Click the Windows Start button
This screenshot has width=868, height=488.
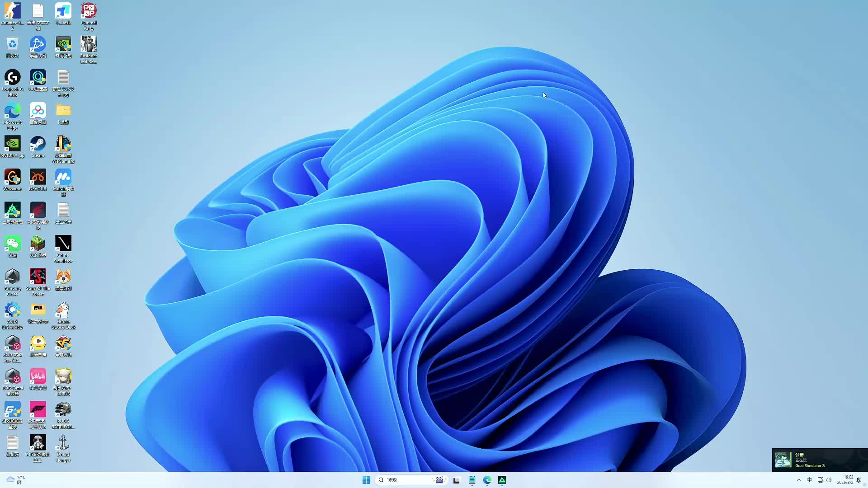[366, 480]
